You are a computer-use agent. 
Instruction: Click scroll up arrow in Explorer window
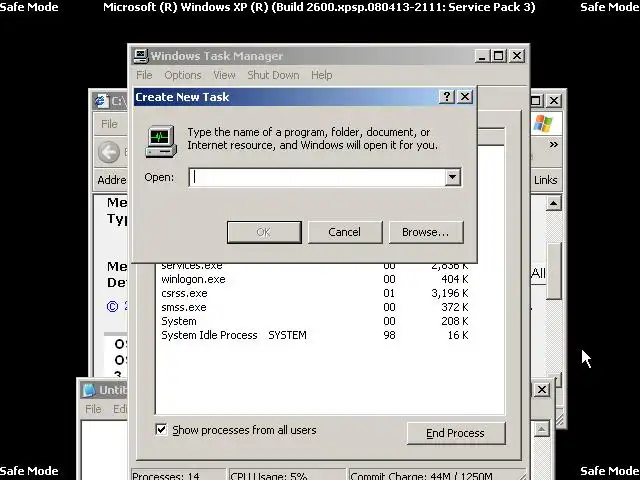pos(553,203)
